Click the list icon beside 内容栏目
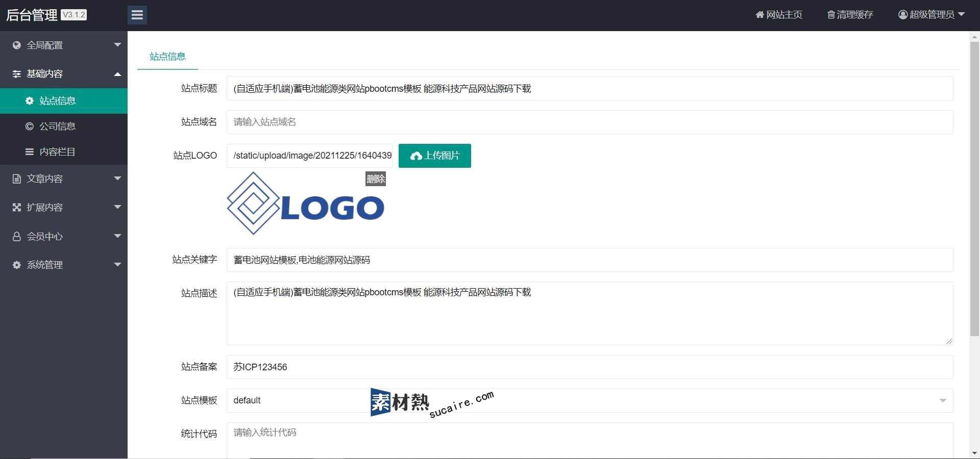Screen dimensions: 980x459 coord(30,152)
